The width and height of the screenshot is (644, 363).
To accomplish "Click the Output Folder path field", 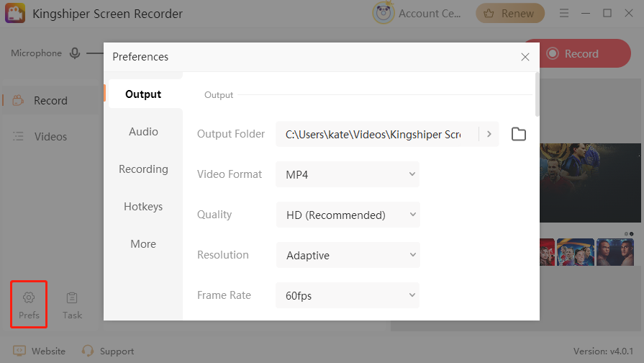I will [x=377, y=134].
